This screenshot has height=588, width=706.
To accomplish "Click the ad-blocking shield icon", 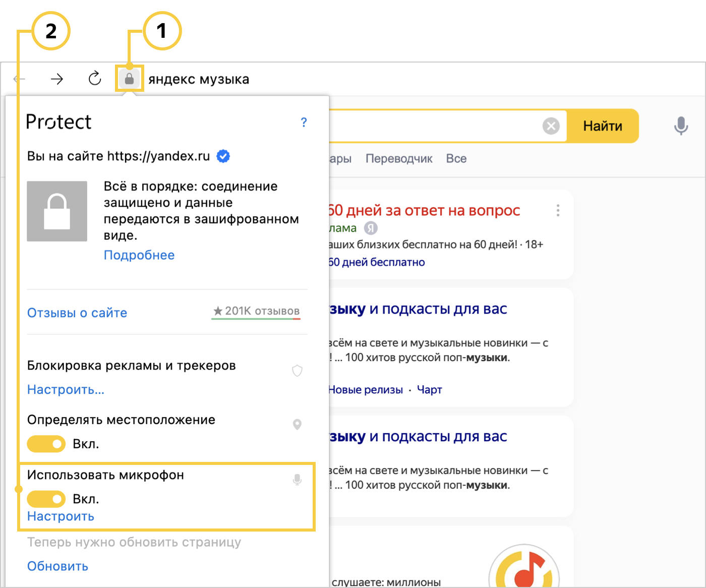I will pos(298,371).
